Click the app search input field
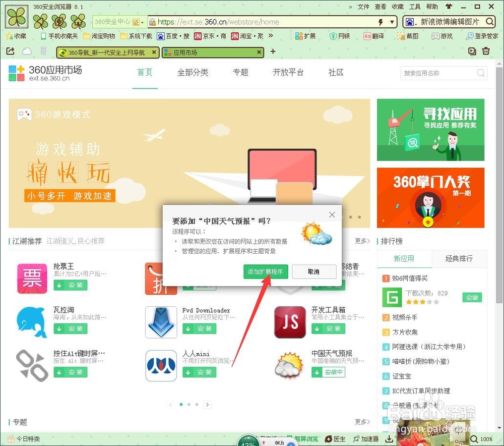 point(438,73)
